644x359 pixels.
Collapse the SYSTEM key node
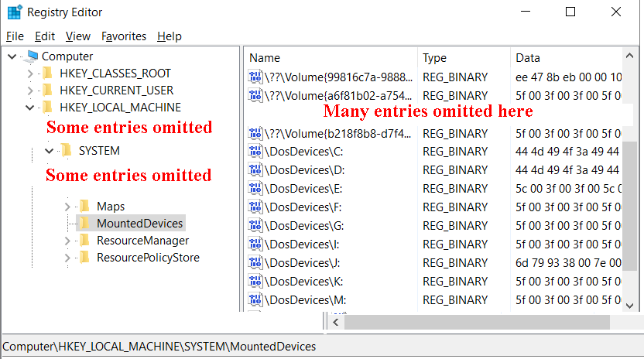tap(50, 151)
